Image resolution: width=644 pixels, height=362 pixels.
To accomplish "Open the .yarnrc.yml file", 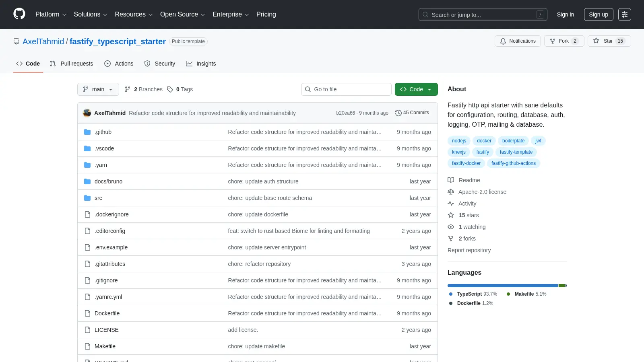I will (x=108, y=297).
